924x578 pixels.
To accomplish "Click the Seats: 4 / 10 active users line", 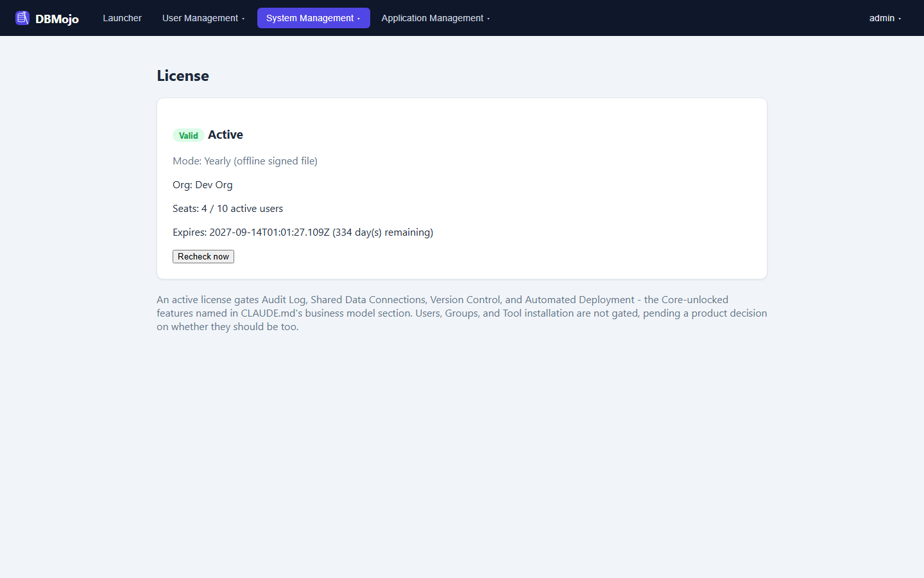I will pyautogui.click(x=228, y=209).
